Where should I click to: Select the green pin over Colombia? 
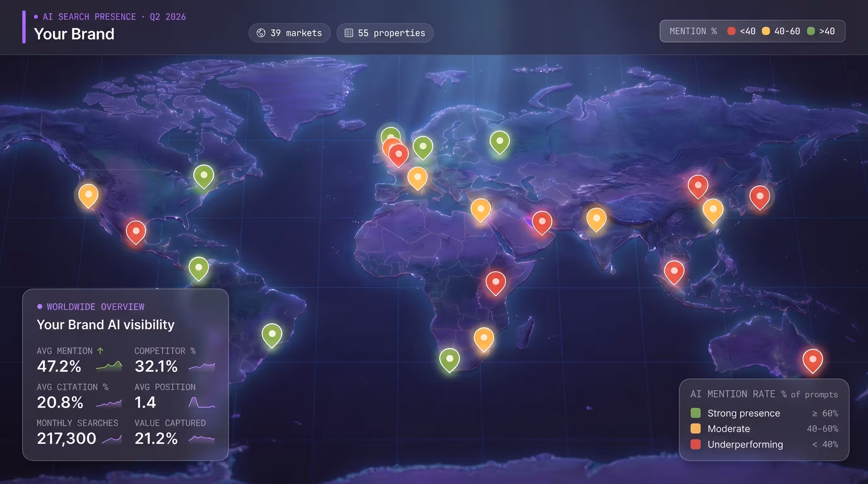point(198,268)
